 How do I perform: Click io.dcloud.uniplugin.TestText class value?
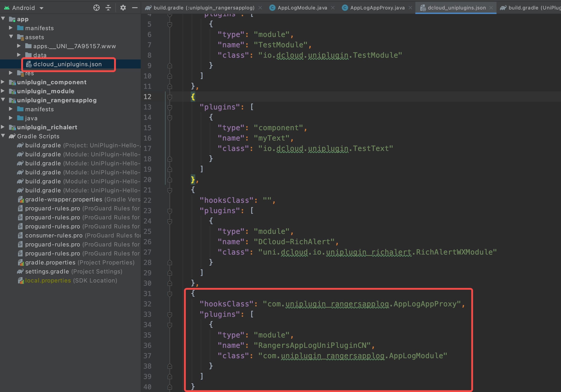(x=325, y=149)
